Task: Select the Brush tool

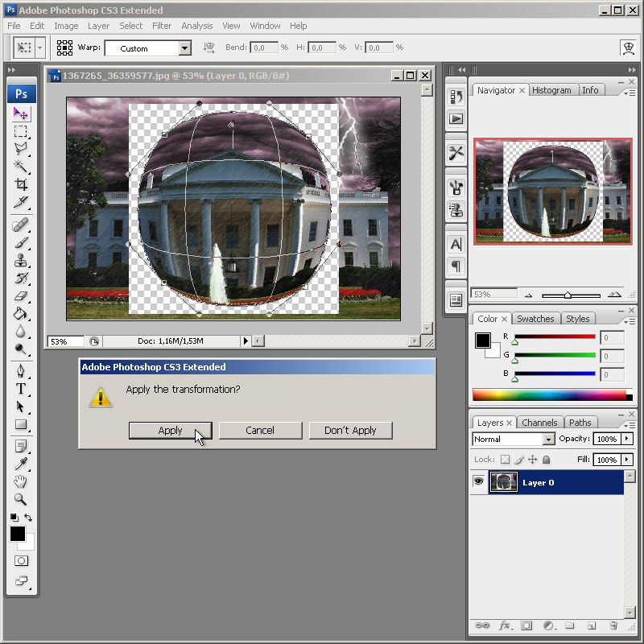Action: [x=21, y=243]
